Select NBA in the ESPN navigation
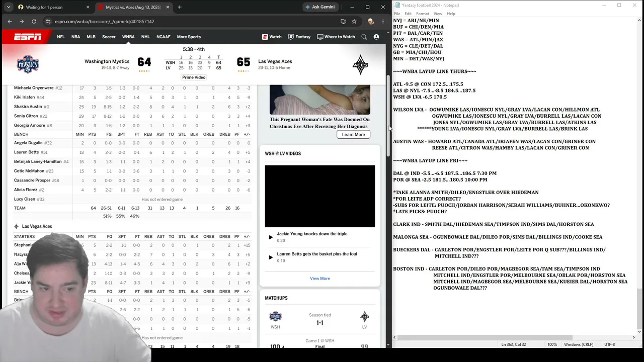 point(75,37)
